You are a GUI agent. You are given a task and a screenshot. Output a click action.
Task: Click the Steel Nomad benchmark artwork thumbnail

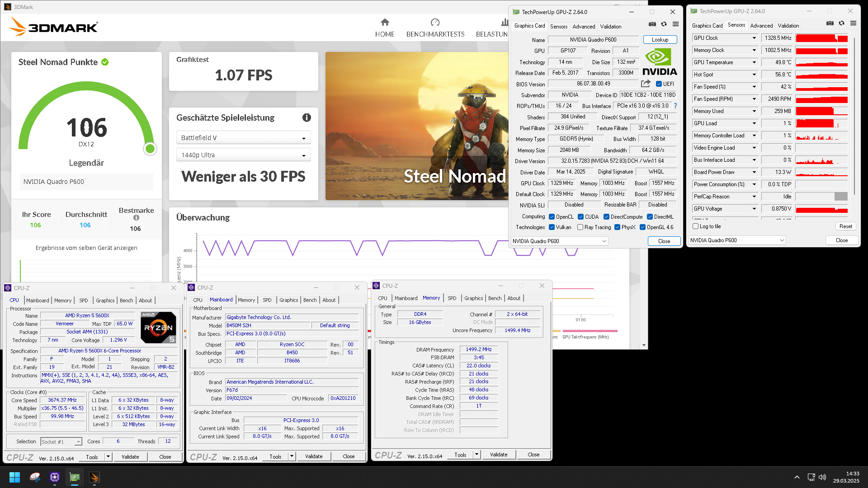pos(417,126)
